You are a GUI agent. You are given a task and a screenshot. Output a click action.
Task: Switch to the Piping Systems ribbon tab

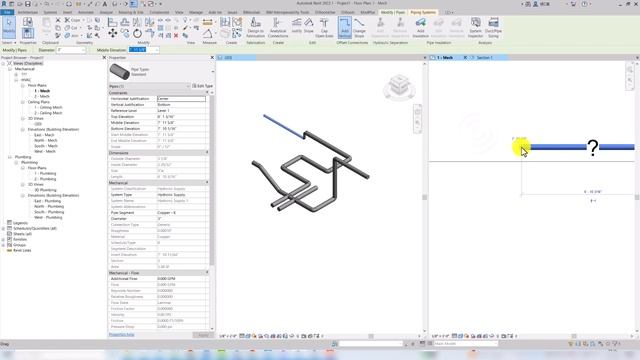point(423,12)
